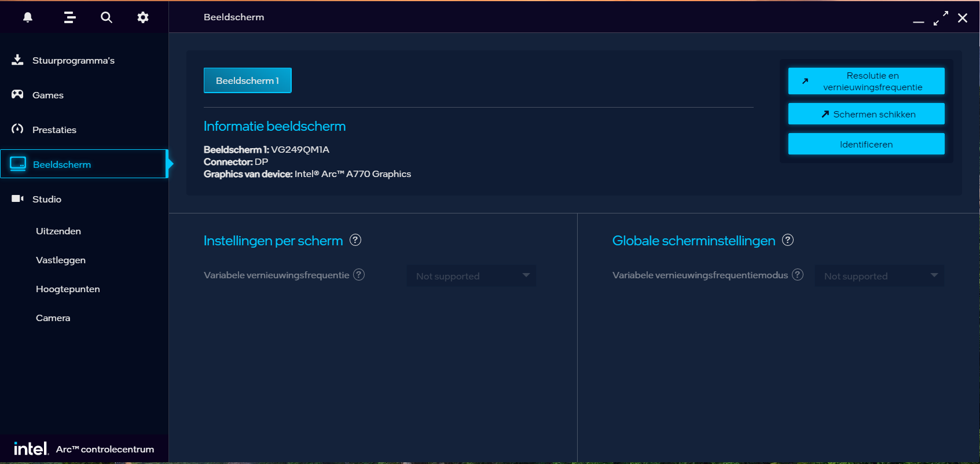Viewport: 980px width, 464px height.
Task: Open the Hoogtepunten submenu entry
Action: click(x=68, y=289)
